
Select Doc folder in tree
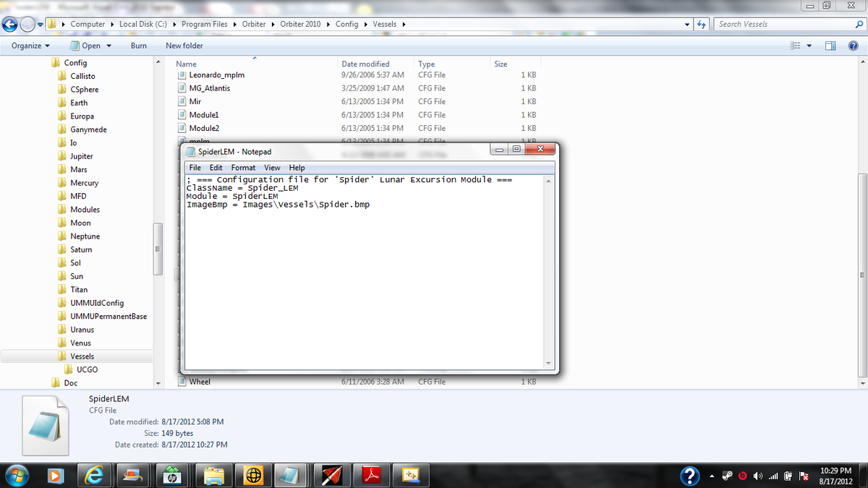(x=71, y=383)
